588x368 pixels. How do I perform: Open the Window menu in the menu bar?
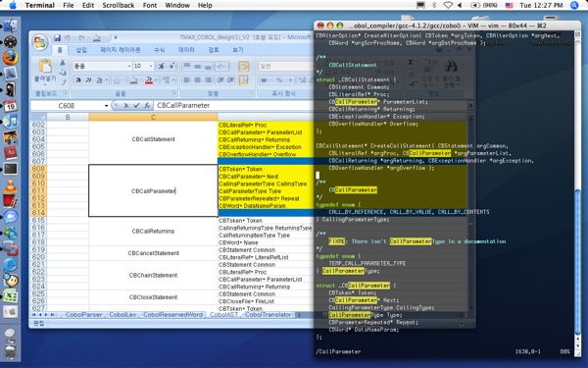177,5
